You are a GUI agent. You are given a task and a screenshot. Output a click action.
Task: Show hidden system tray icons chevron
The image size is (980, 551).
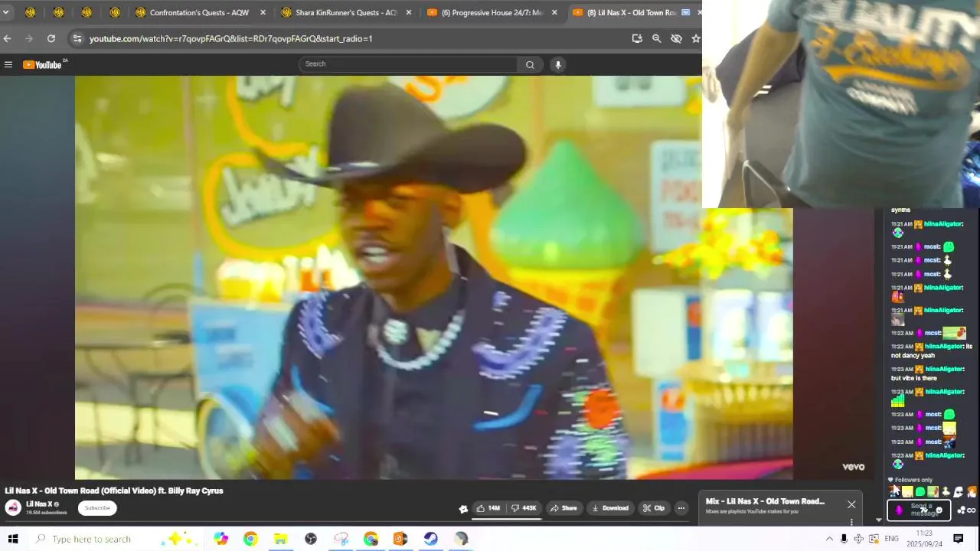point(829,539)
